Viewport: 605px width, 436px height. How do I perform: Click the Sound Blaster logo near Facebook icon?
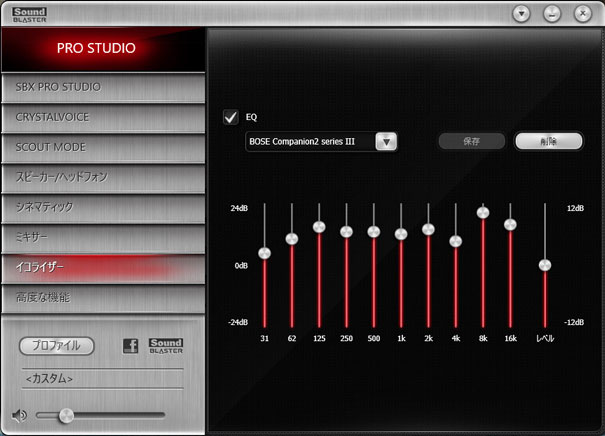tap(166, 346)
